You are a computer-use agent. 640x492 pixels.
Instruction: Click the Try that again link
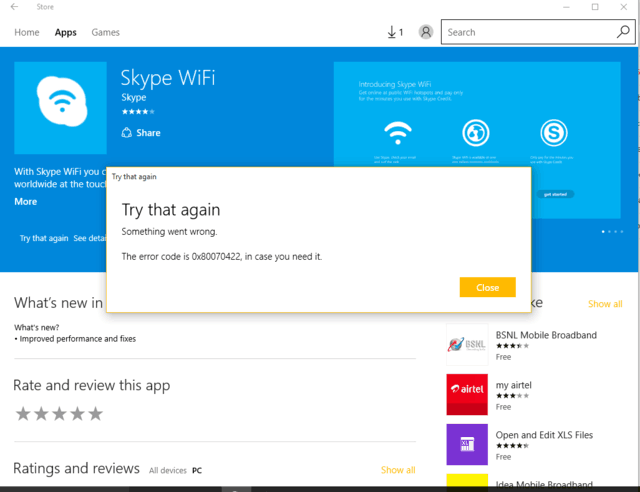click(x=44, y=238)
